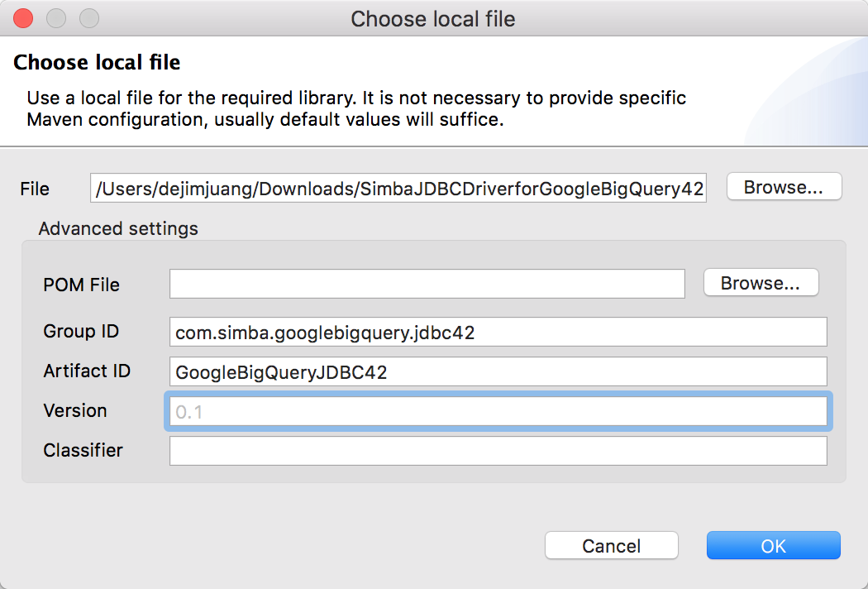The height and width of the screenshot is (589, 868).
Task: Open Browse for the POM File
Action: [761, 283]
